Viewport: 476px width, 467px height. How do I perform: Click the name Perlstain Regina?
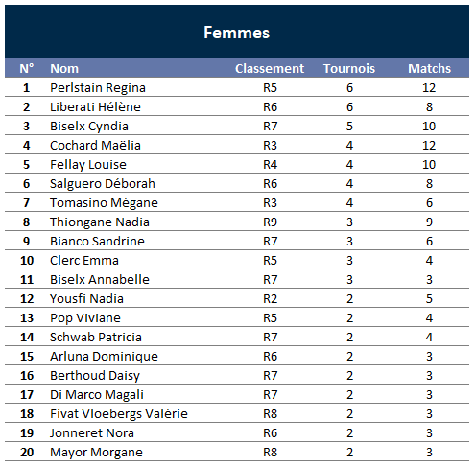click(x=98, y=88)
